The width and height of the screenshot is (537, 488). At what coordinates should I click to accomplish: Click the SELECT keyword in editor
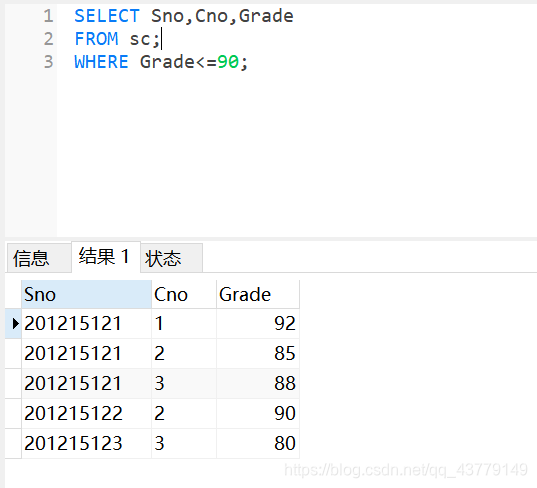[107, 16]
